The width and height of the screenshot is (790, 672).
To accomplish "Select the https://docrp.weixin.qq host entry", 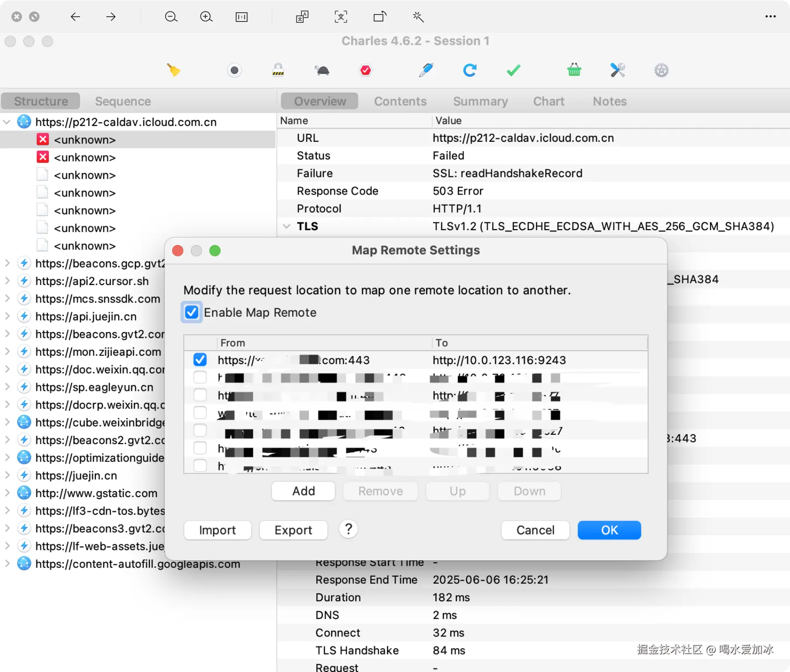I will pyautogui.click(x=100, y=405).
